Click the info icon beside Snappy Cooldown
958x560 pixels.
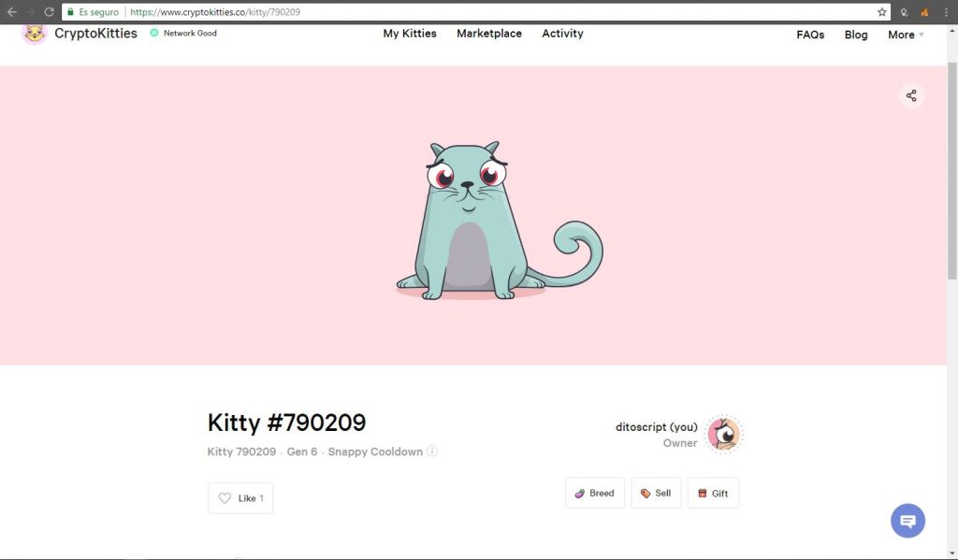(x=432, y=452)
